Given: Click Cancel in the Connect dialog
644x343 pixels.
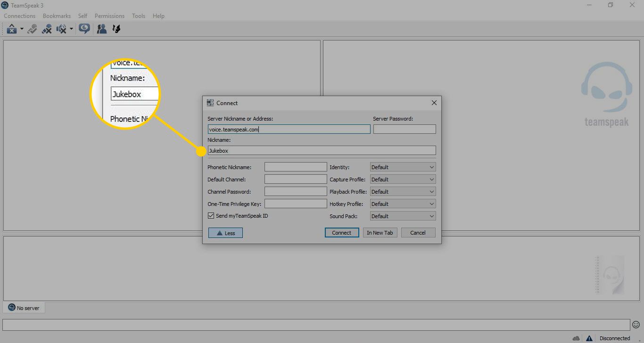Looking at the screenshot, I should coord(418,233).
